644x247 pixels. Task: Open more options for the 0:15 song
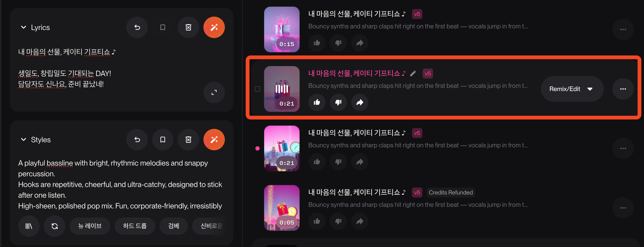623,29
